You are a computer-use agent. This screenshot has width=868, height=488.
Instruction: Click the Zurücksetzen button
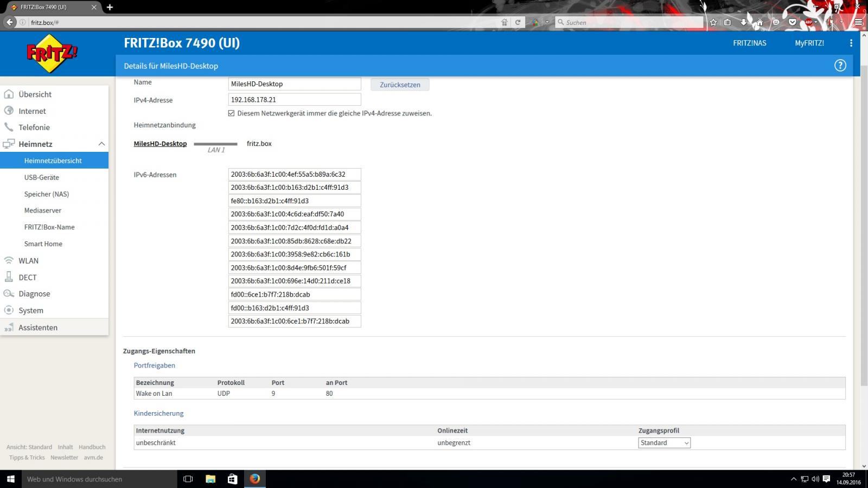(400, 85)
